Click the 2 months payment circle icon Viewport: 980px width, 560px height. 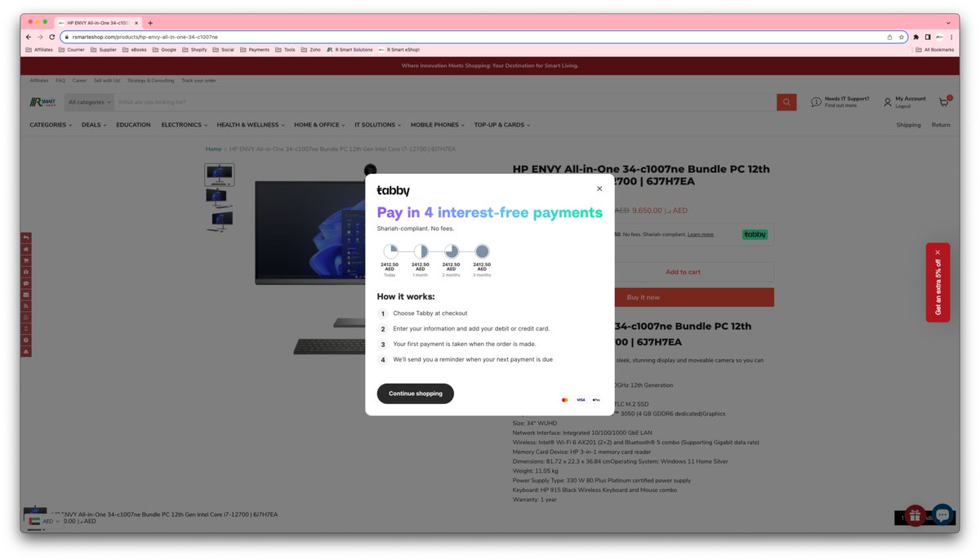click(452, 251)
